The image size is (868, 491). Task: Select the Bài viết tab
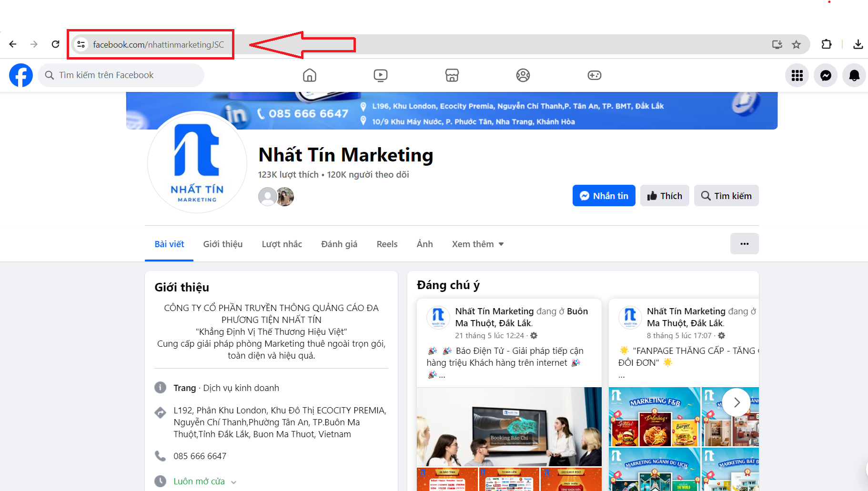pos(169,244)
